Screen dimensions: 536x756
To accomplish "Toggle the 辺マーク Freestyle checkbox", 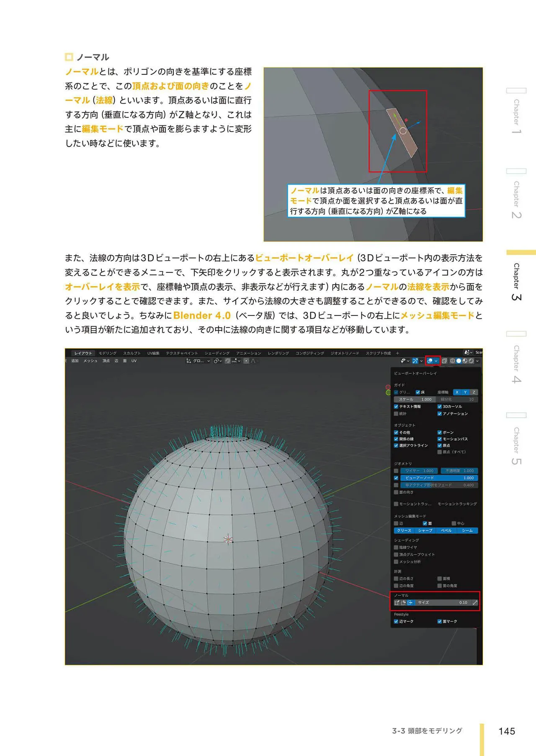I will 396,622.
